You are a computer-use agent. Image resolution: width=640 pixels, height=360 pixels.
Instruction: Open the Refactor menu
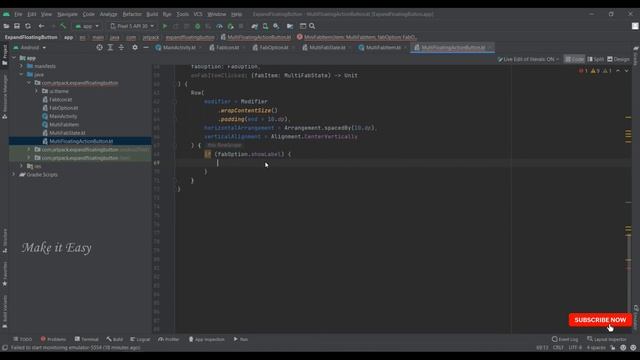(x=132, y=14)
